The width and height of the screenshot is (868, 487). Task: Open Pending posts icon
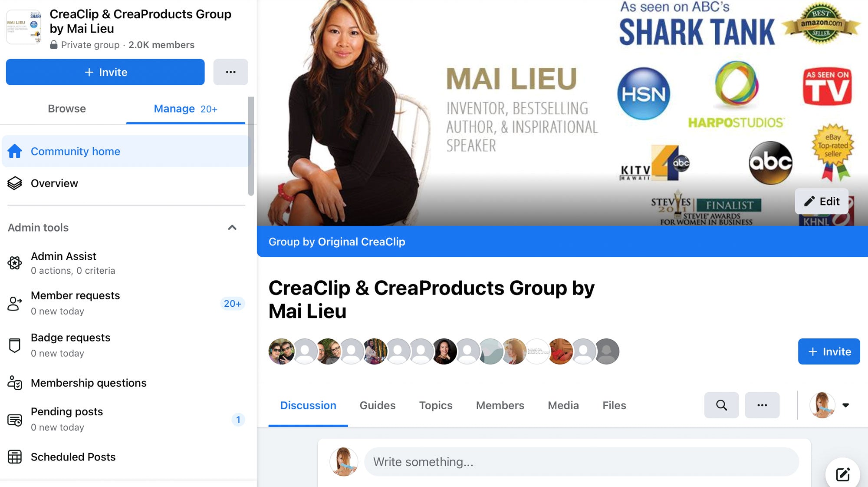click(15, 420)
